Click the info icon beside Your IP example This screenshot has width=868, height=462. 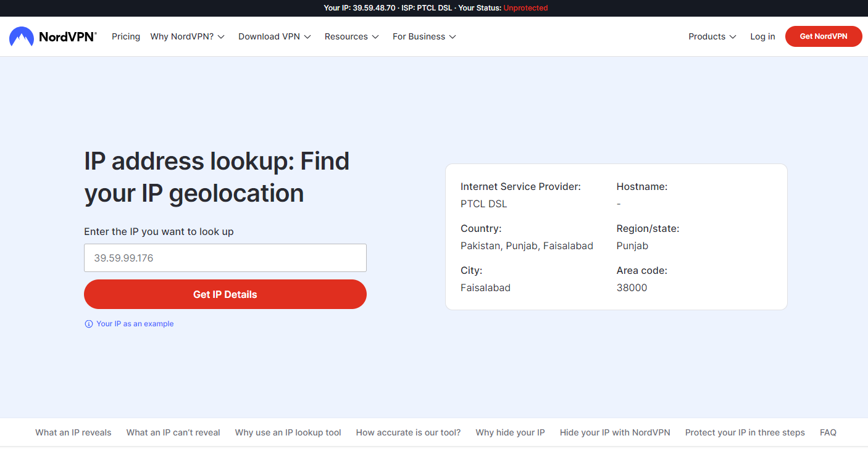[89, 324]
